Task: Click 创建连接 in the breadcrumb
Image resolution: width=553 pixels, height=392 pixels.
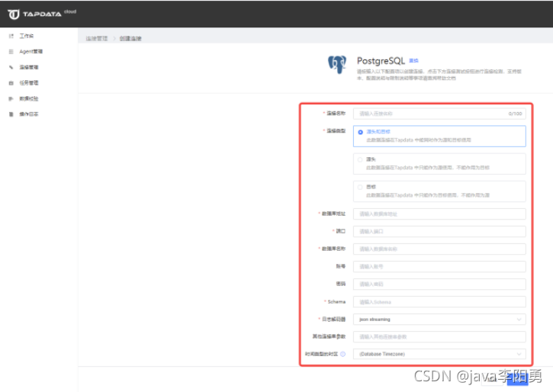Action: coord(130,38)
